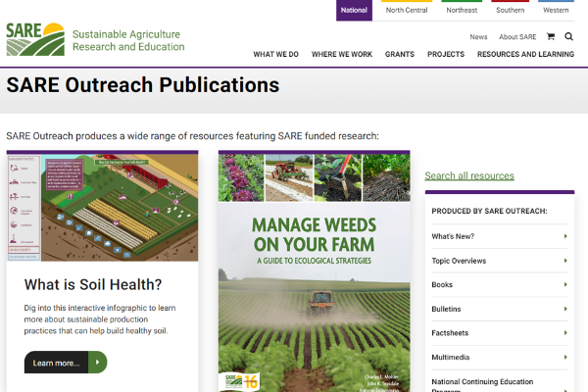Open WHERE WE WORK menu
The height and width of the screenshot is (392, 588).
(342, 55)
